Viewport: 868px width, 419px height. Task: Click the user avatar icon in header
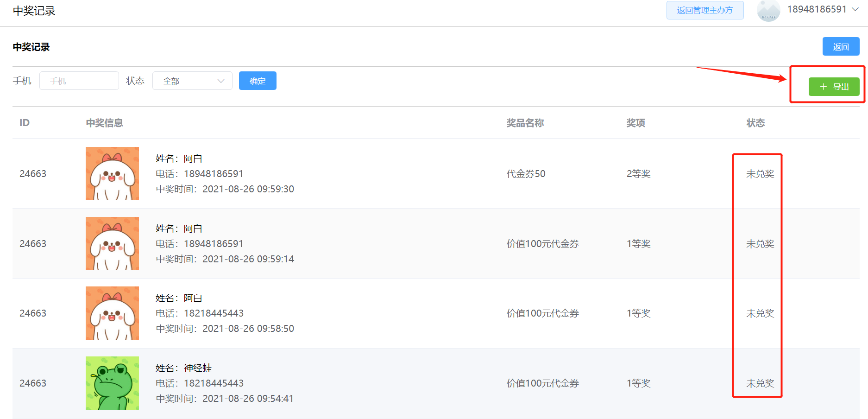[768, 11]
